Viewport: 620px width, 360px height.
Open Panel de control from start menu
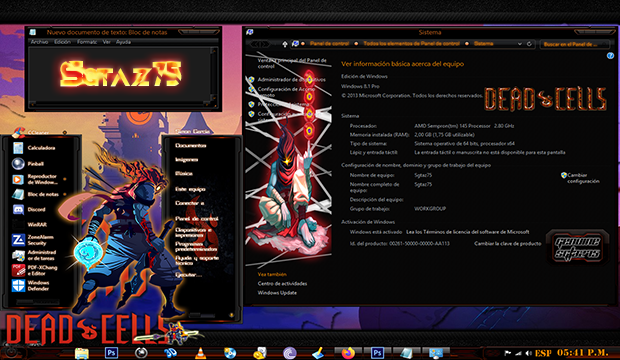click(x=197, y=218)
